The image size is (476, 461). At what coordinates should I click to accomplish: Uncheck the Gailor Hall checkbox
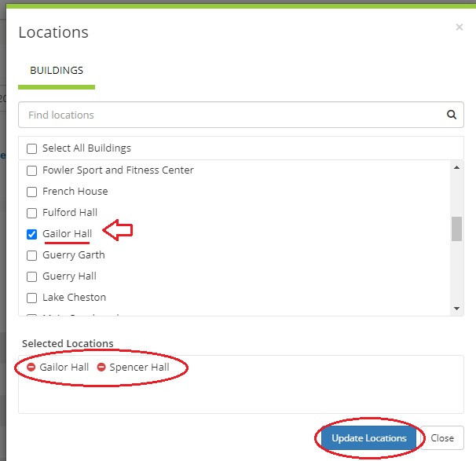click(32, 234)
